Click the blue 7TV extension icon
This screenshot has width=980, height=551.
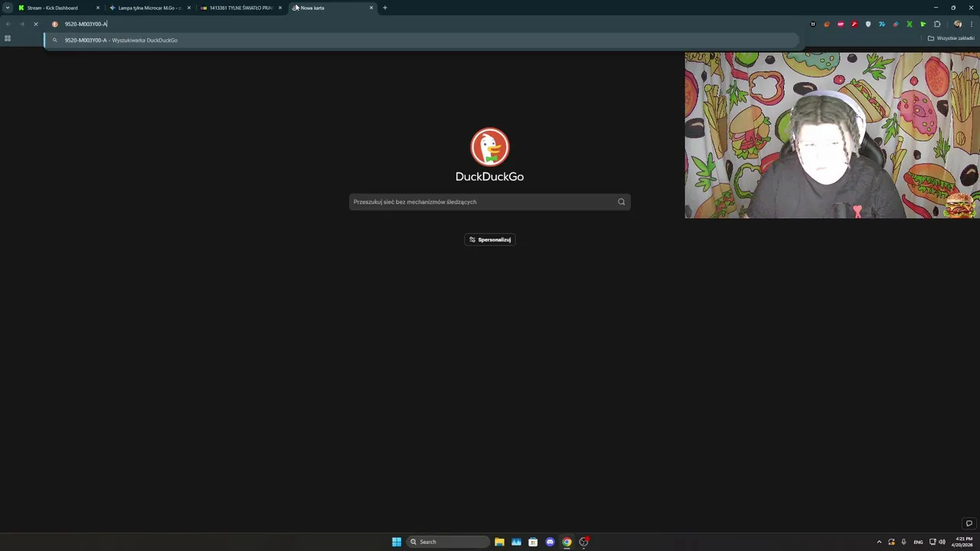click(881, 24)
